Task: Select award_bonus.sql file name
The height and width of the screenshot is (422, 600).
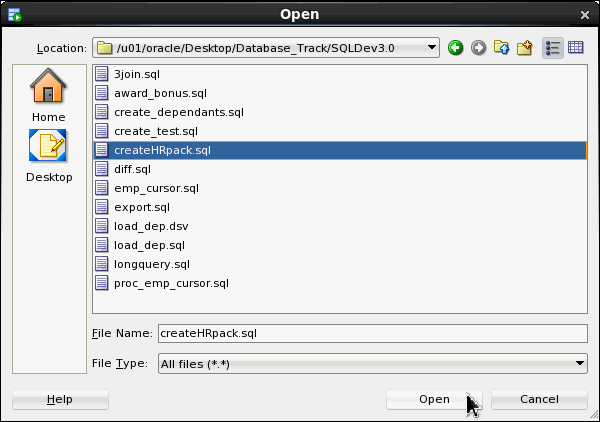Action: click(160, 93)
